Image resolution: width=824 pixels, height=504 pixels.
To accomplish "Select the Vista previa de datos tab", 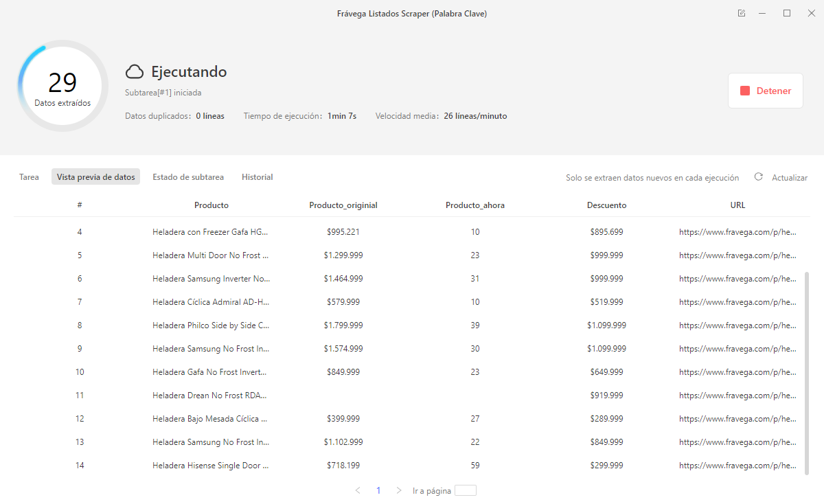I will tap(95, 177).
